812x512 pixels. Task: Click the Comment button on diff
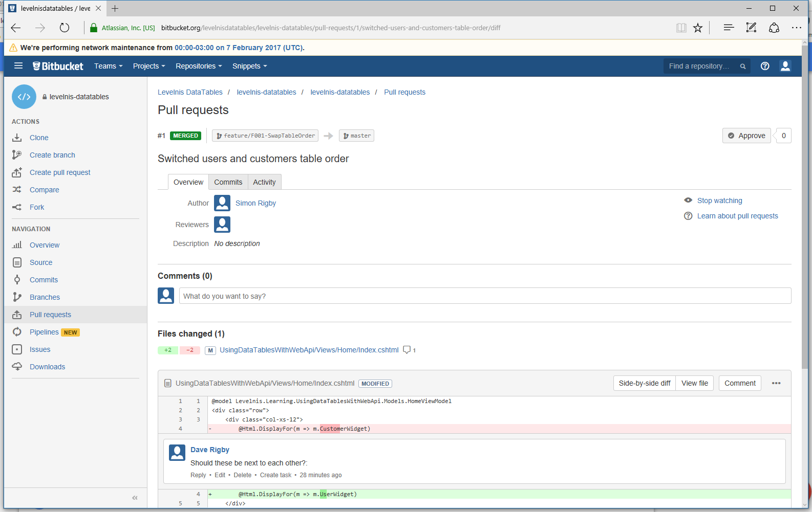click(740, 383)
